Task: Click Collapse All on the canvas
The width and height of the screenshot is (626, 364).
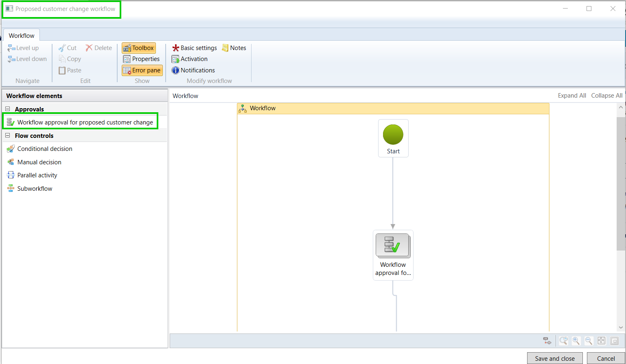Action: (x=606, y=96)
